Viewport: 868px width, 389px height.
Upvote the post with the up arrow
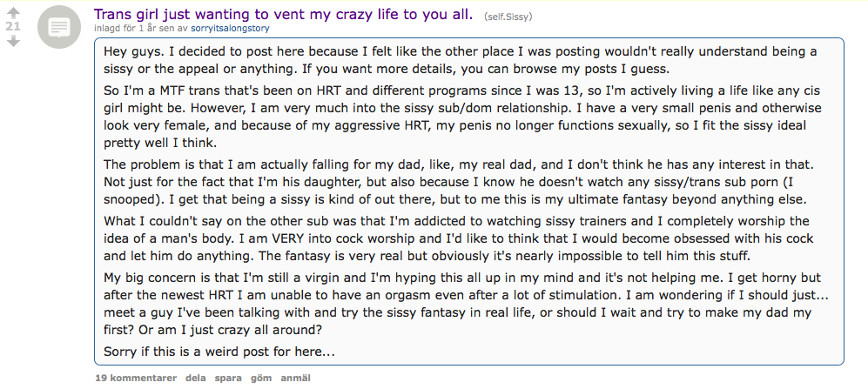click(13, 12)
